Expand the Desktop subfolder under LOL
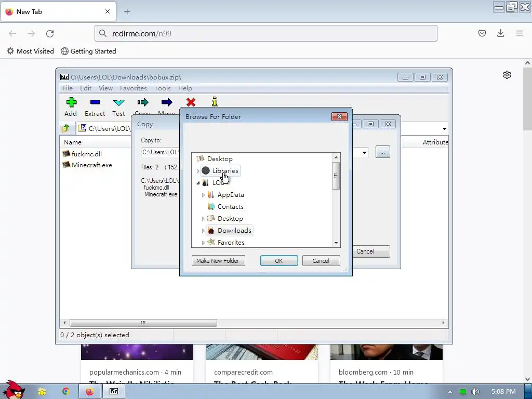Screen dimensions: 532x399 (x=203, y=219)
